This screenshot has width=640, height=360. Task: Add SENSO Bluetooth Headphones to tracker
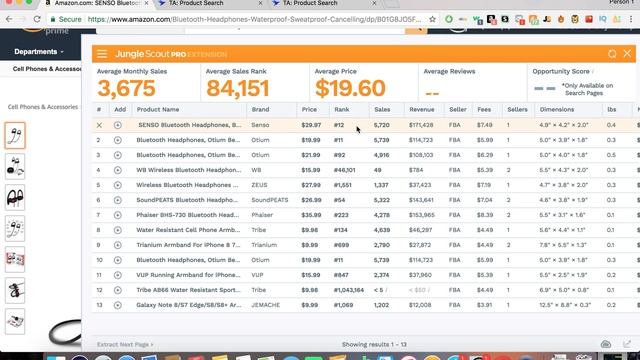[118, 125]
